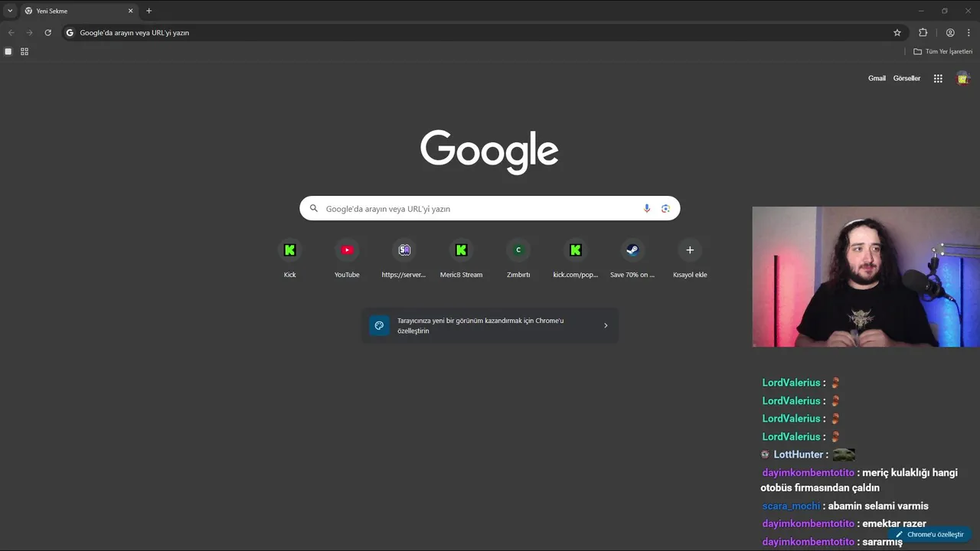
Task: Start voice search with the microphone icon
Action: [x=647, y=209]
